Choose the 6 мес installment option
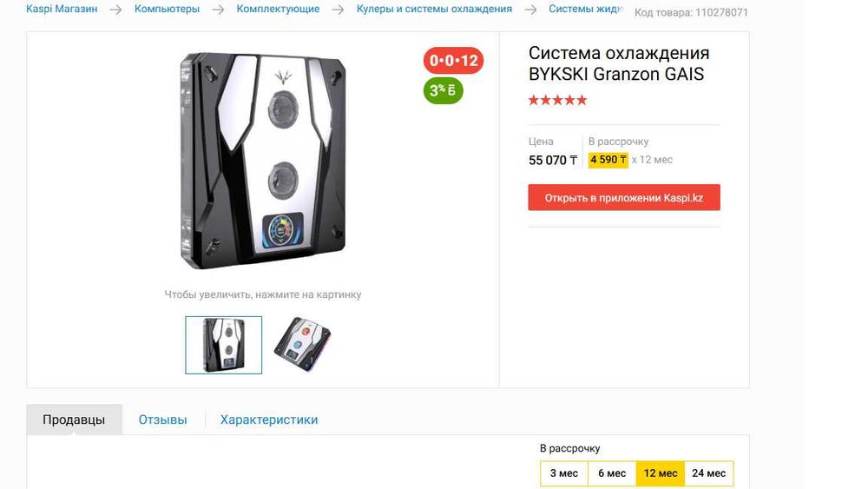The height and width of the screenshot is (489, 868). (x=612, y=473)
